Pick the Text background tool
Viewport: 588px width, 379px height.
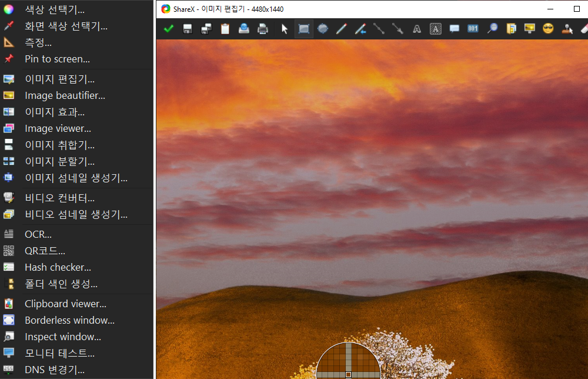click(x=435, y=28)
